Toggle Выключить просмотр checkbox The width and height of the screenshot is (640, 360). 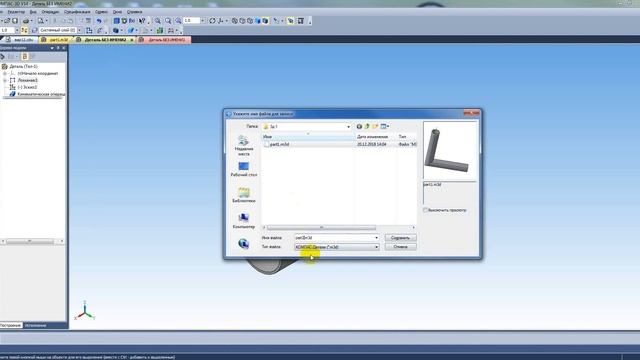pyautogui.click(x=426, y=210)
